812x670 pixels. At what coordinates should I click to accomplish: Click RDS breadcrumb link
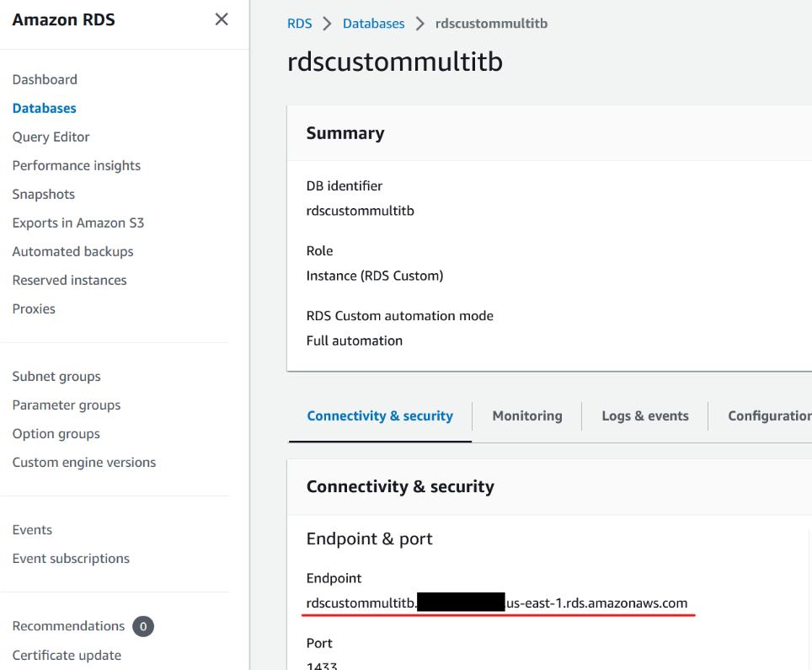299,24
